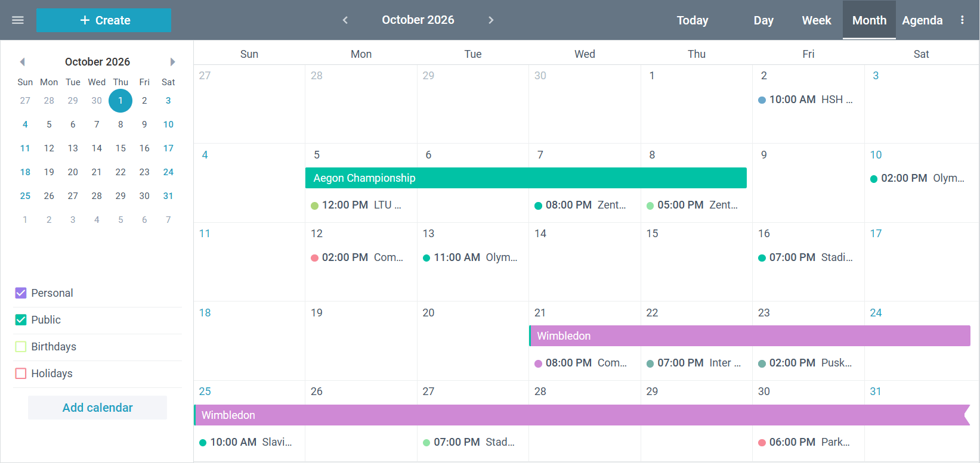Open October 17 via its date number

tap(875, 233)
